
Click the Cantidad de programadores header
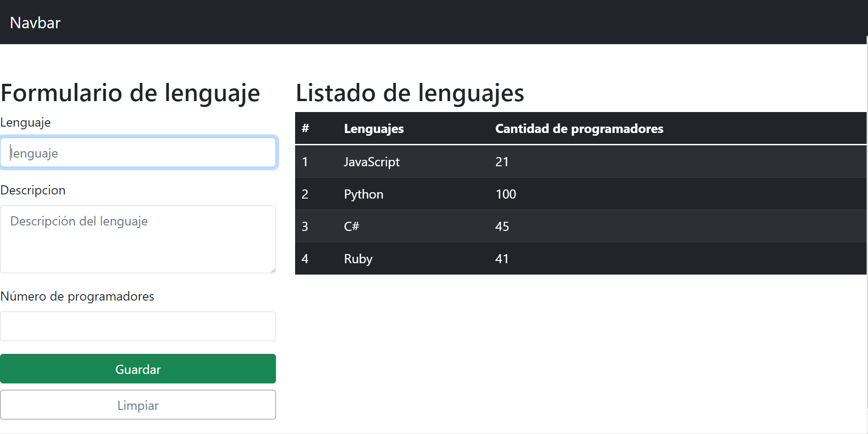pyautogui.click(x=579, y=128)
